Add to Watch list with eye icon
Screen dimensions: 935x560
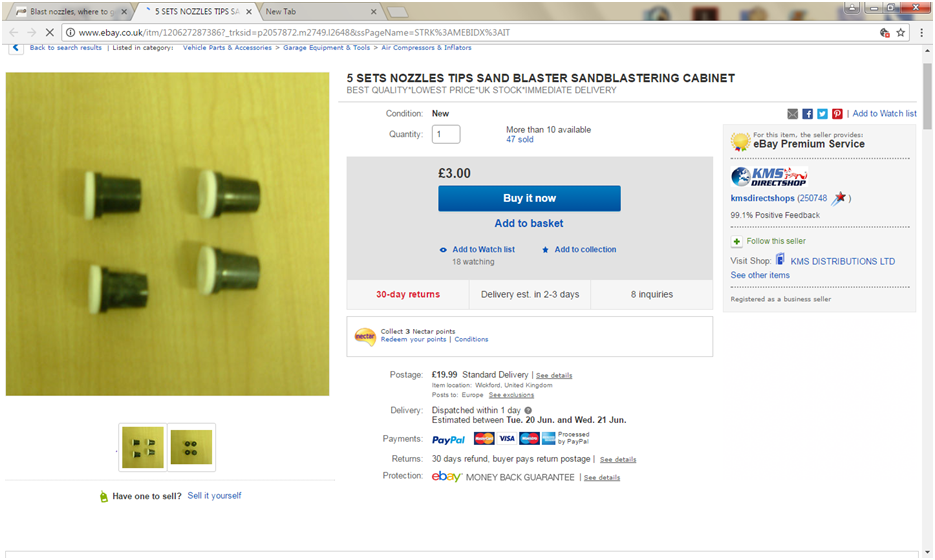click(477, 249)
